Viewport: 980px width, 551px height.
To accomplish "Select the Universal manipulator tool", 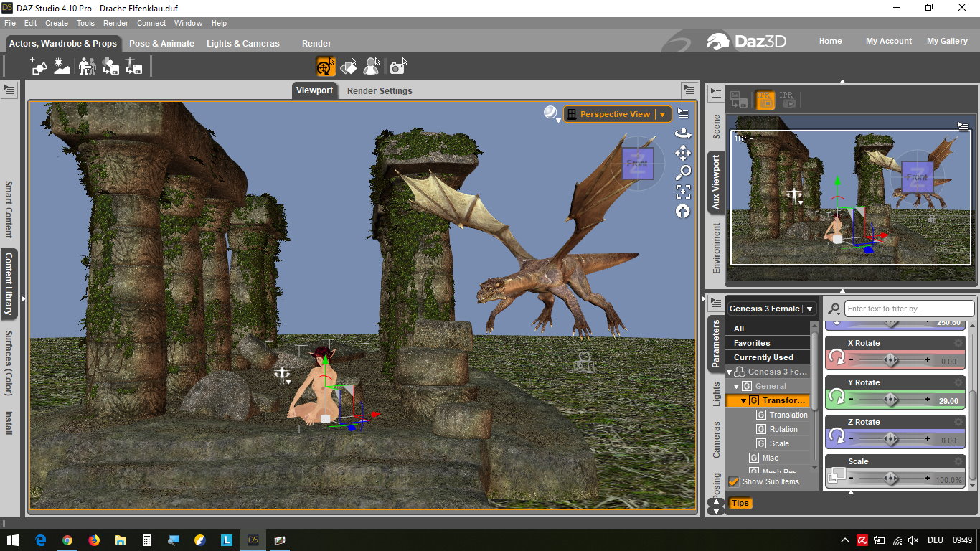I will pyautogui.click(x=326, y=67).
